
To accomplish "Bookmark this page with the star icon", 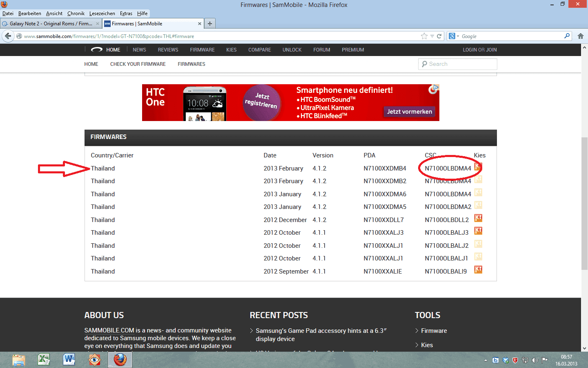I will coord(424,36).
